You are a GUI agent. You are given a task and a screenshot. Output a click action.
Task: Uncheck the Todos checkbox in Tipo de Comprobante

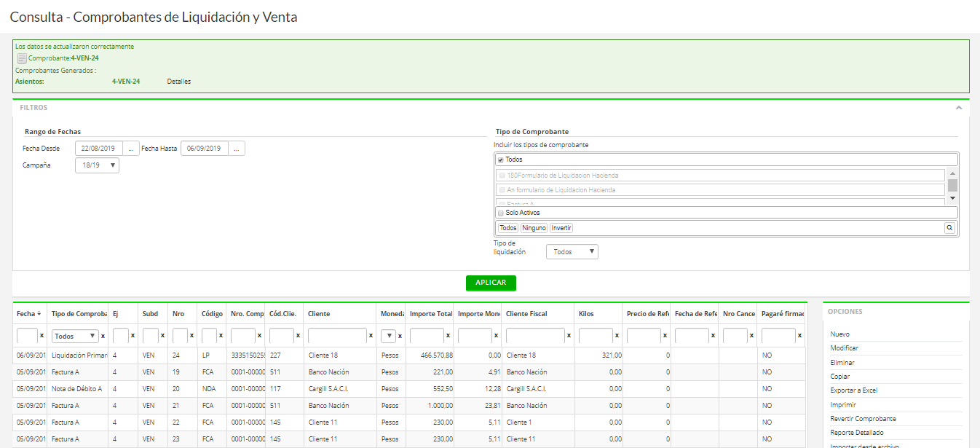pyautogui.click(x=500, y=160)
